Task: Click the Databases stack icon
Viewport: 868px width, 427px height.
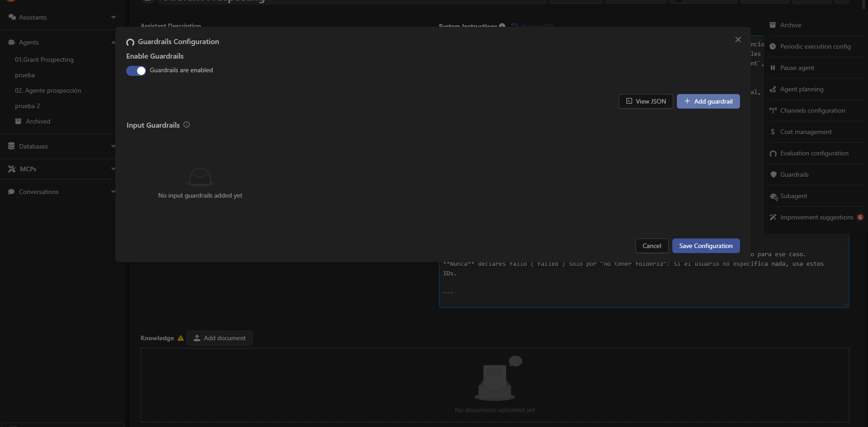Action: (x=11, y=146)
